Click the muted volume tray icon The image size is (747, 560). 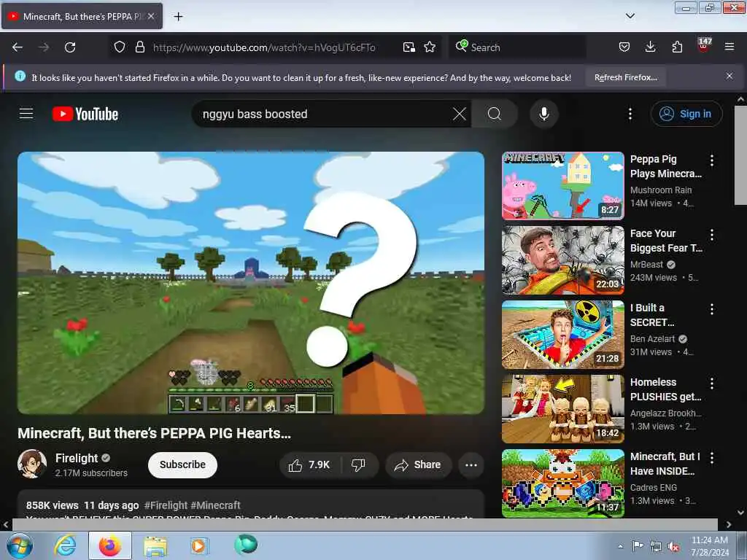[673, 547]
